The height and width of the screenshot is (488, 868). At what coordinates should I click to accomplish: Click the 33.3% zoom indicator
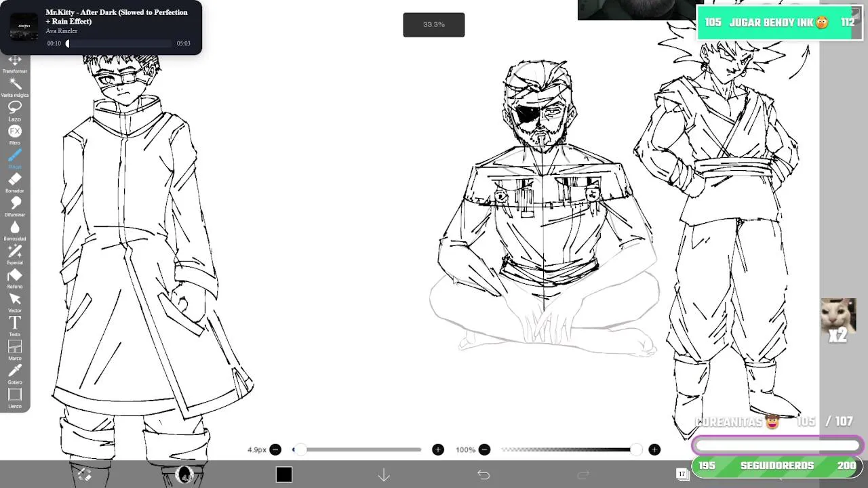click(x=434, y=24)
